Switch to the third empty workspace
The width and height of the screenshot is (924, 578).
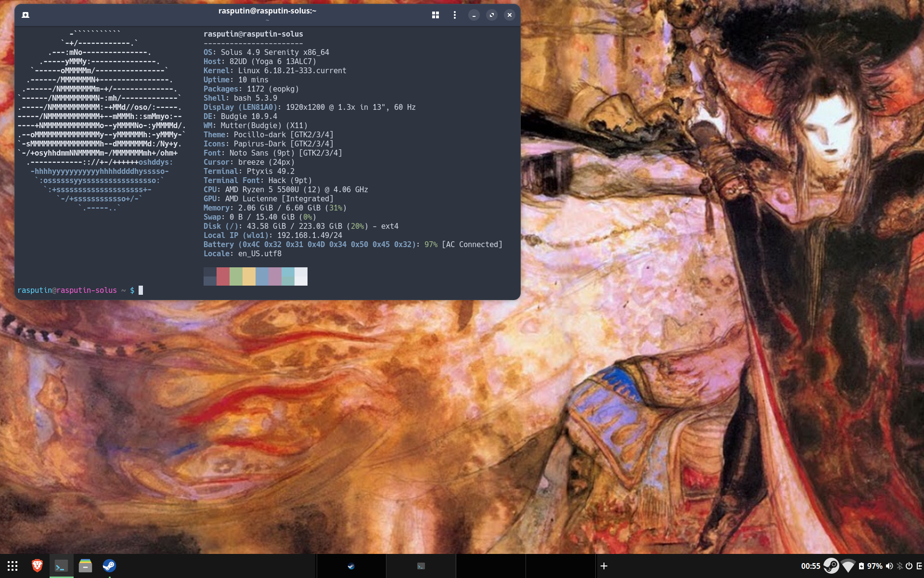coord(490,566)
